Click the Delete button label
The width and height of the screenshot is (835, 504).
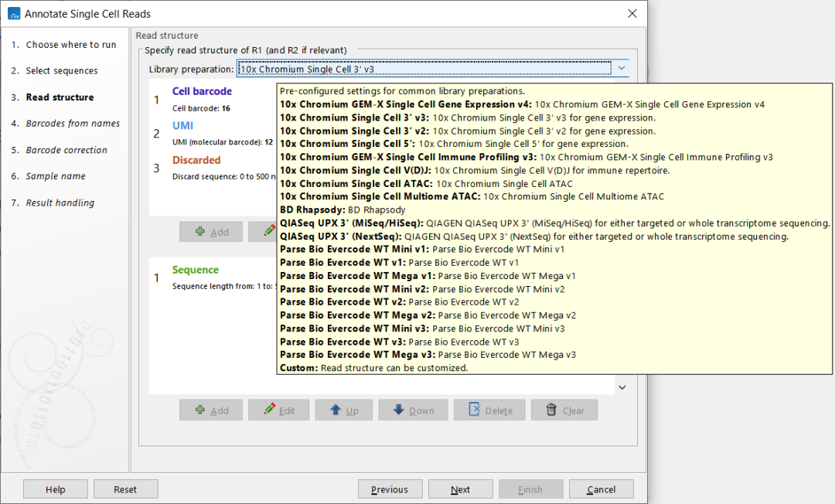click(499, 410)
